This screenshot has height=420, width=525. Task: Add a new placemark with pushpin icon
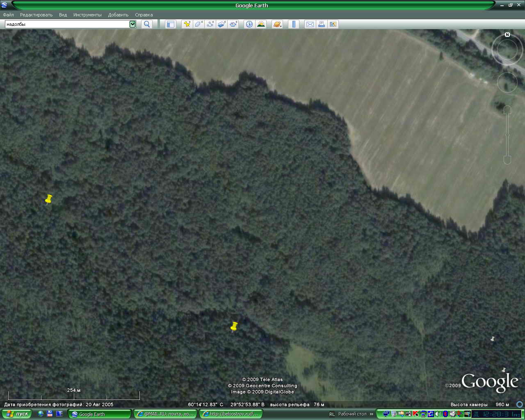(187, 24)
